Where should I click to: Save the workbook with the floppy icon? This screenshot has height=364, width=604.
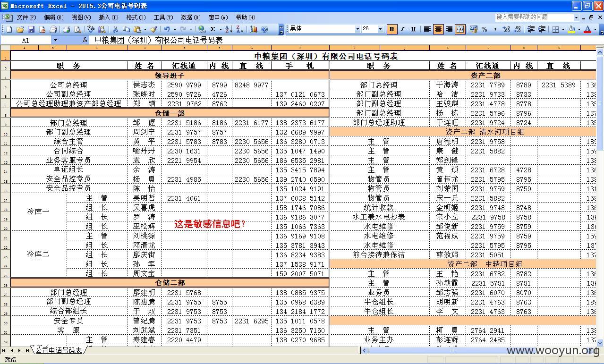pyautogui.click(x=31, y=29)
